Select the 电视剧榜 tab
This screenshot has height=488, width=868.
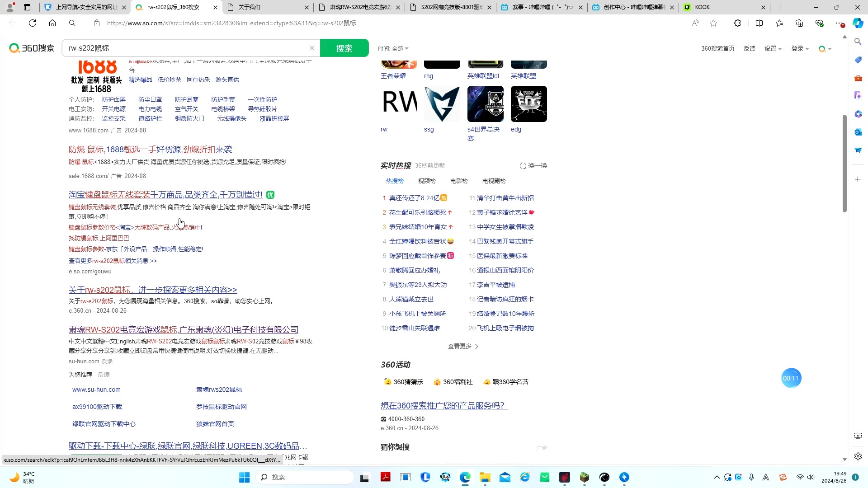click(x=494, y=181)
